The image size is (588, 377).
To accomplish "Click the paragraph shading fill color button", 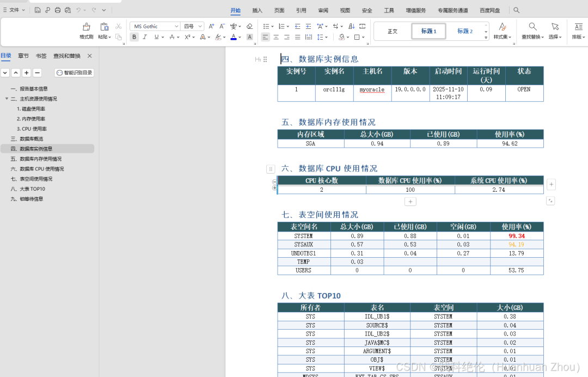I will [341, 37].
